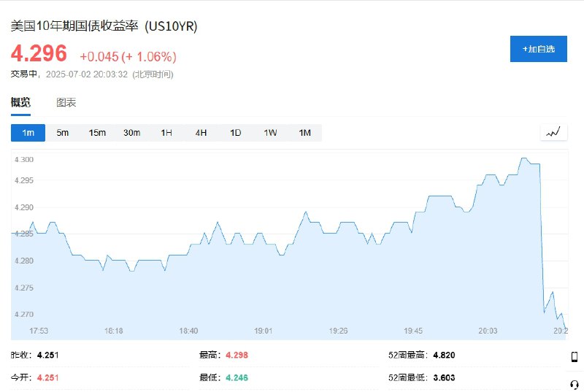Click the 最低 value 4.246

pyautogui.click(x=237, y=377)
